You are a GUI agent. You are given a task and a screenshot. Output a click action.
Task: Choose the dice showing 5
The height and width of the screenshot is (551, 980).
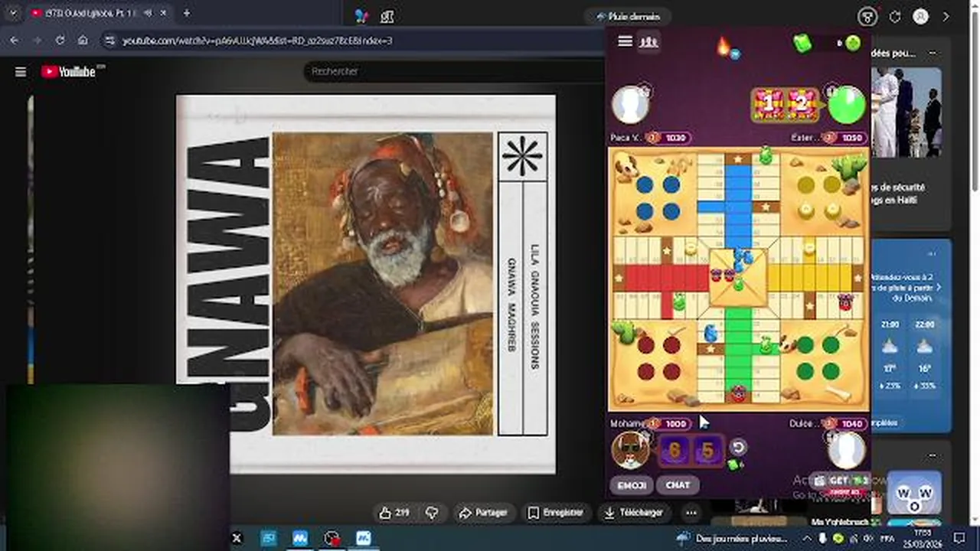(x=707, y=451)
